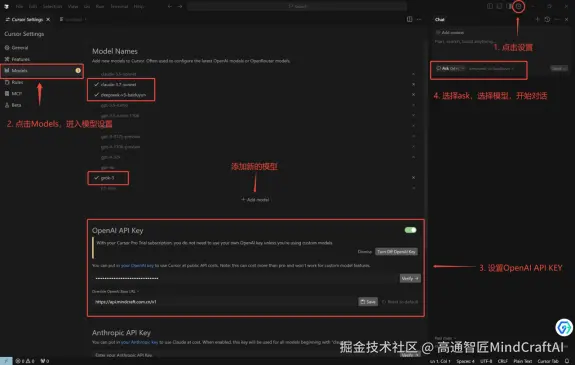Viewport: 575px width, 365px height.
Task: Uncheck the grok-3 model
Action: coord(96,178)
